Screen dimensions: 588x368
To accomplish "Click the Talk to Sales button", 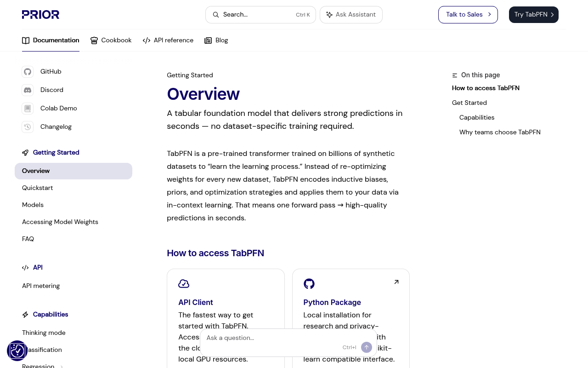I will [x=468, y=15].
